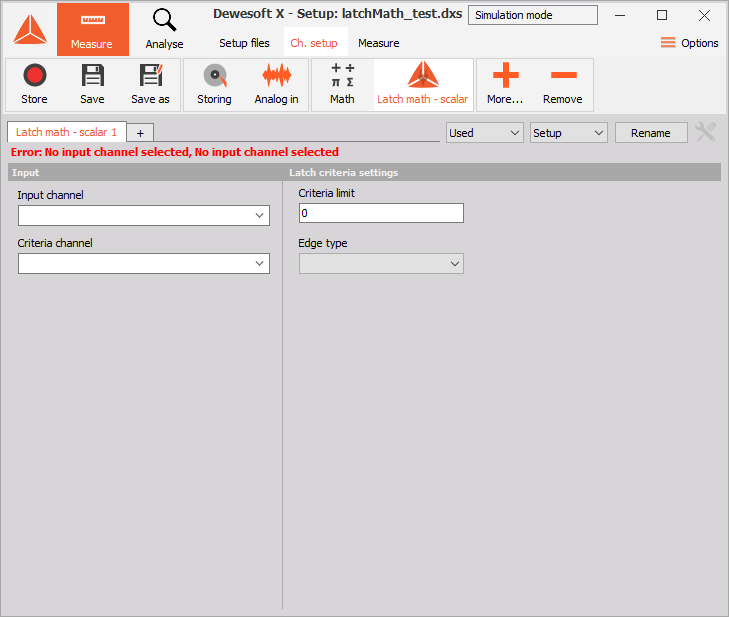Open the Storing settings

(214, 85)
